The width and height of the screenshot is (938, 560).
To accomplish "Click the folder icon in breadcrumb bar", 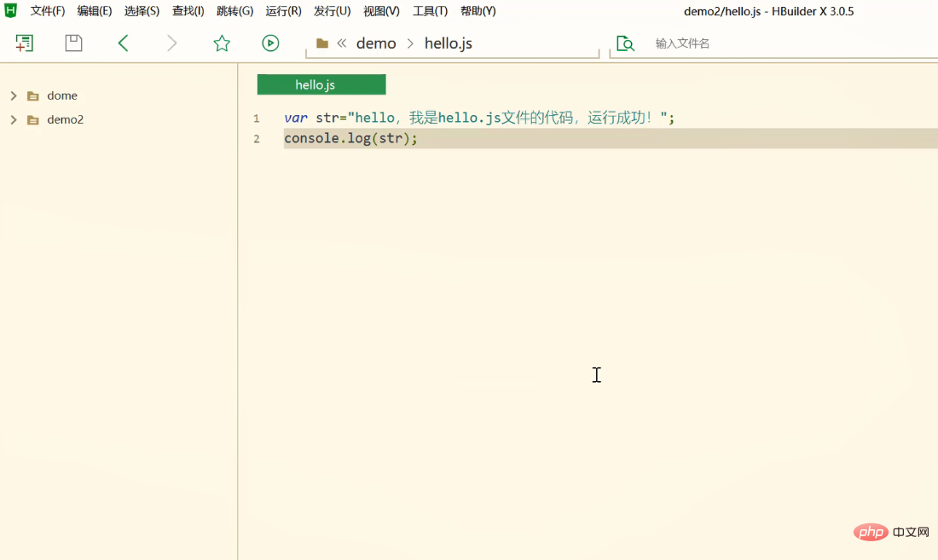I will (321, 43).
